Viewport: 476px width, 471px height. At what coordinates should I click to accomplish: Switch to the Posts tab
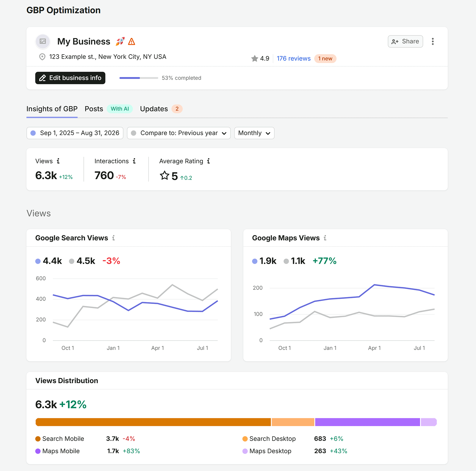(x=94, y=109)
